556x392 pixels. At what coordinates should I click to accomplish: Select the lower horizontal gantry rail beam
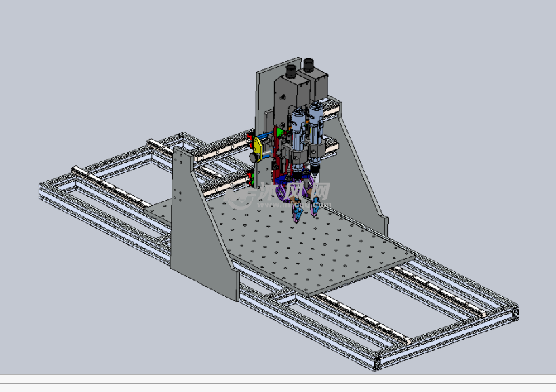(227, 188)
